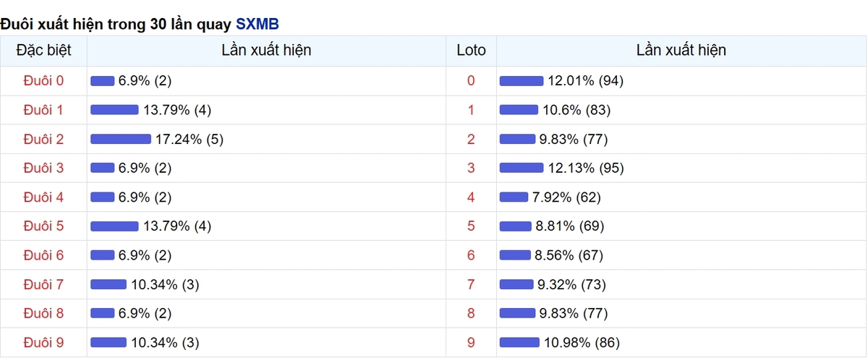Select Loto number 0
This screenshot has width=868, height=358.
[472, 81]
